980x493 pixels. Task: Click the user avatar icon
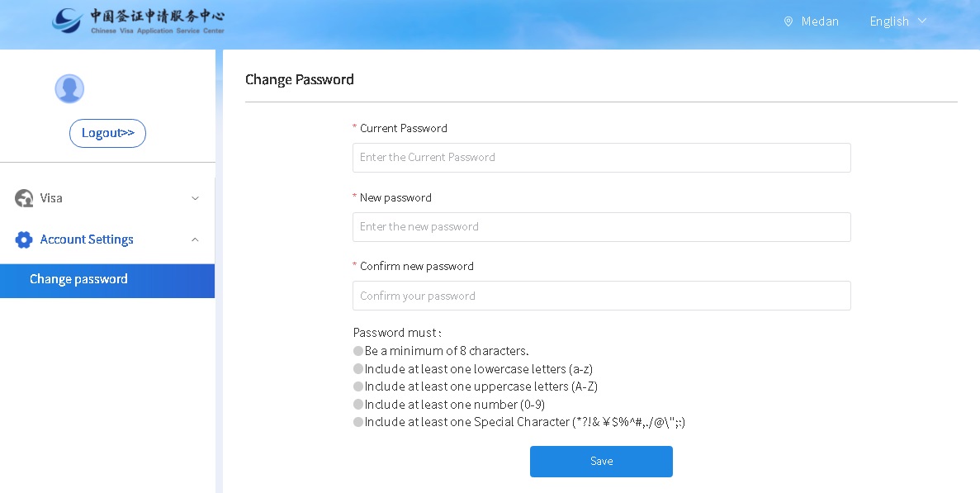coord(69,88)
